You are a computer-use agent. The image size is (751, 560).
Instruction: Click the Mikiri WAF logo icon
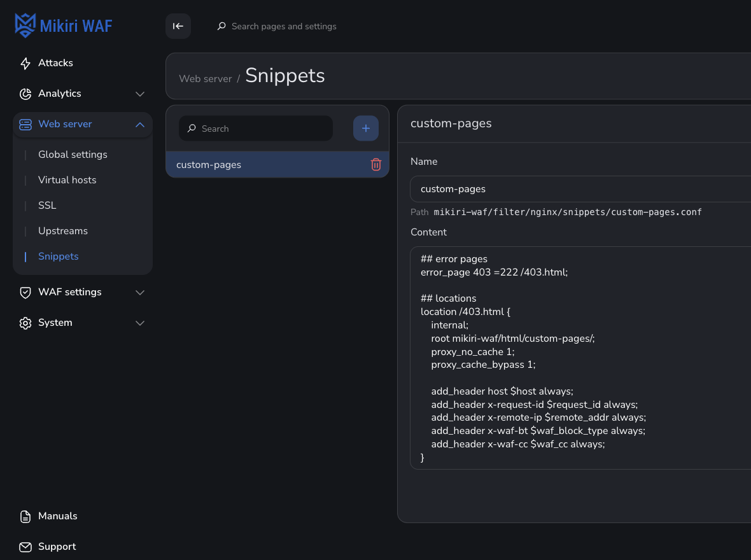click(x=25, y=25)
